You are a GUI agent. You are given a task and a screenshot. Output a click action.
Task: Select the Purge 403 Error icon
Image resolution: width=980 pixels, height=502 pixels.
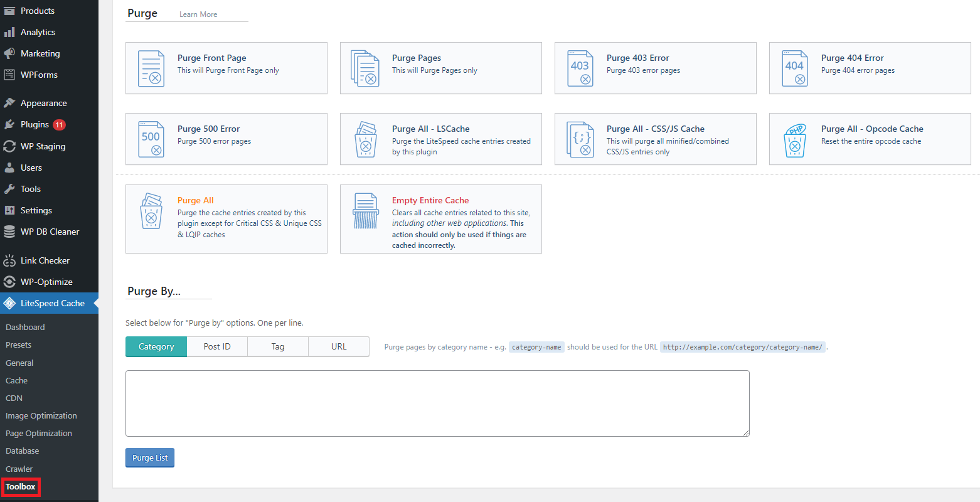coord(580,68)
